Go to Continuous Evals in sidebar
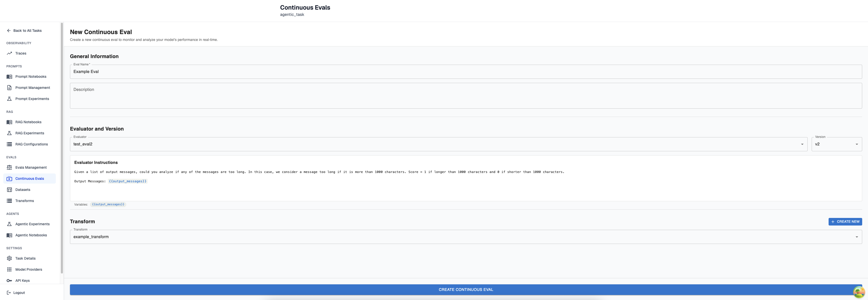 click(x=30, y=179)
